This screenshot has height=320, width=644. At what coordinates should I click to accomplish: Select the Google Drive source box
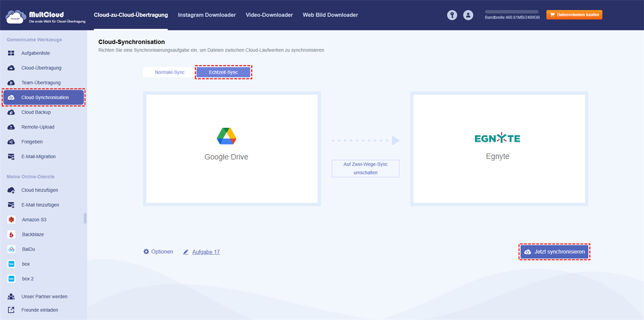(x=232, y=149)
